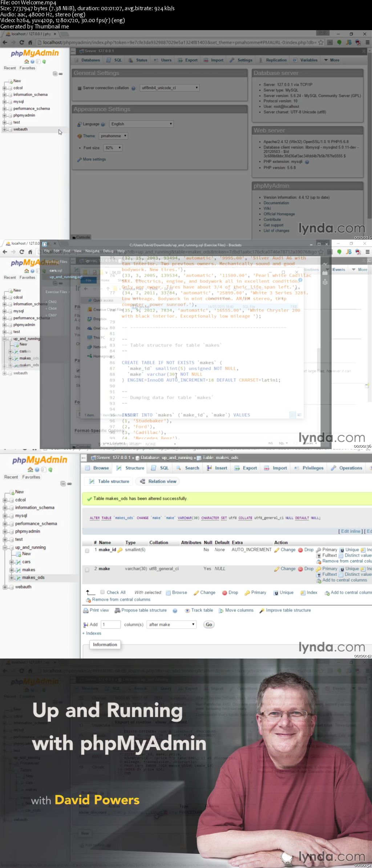
Task: Expand the + Indexes section
Action: (x=92, y=633)
